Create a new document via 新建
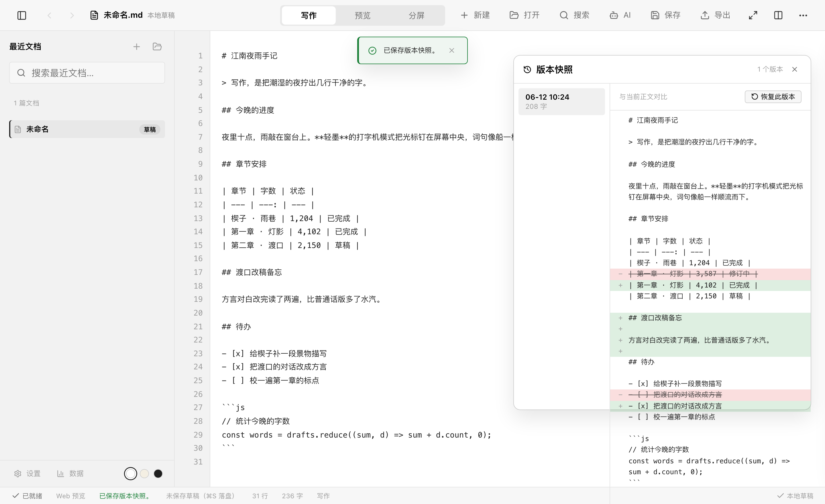 pyautogui.click(x=475, y=15)
